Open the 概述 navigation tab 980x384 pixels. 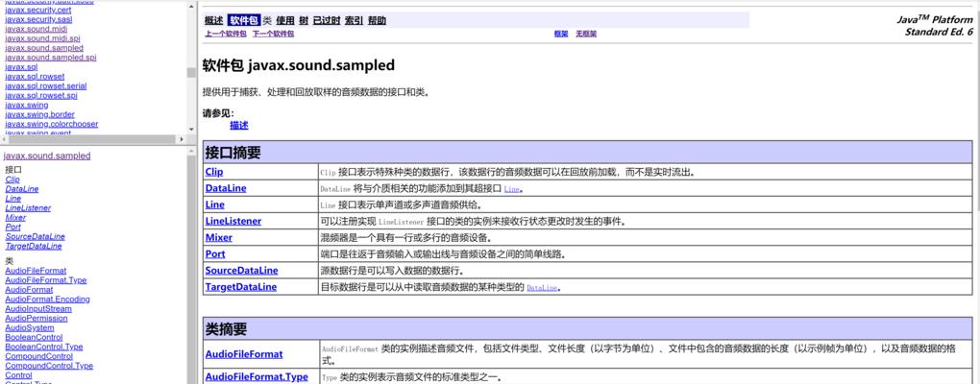(x=213, y=20)
